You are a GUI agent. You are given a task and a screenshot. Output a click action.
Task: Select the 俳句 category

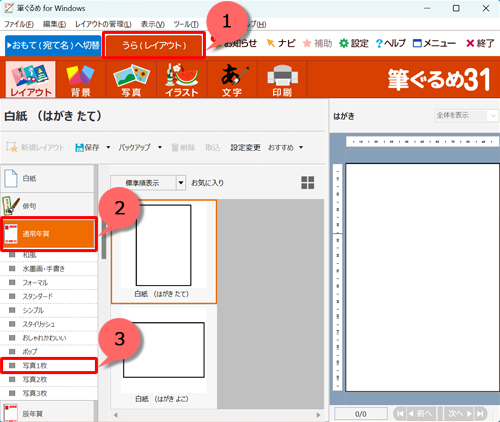pos(47,206)
